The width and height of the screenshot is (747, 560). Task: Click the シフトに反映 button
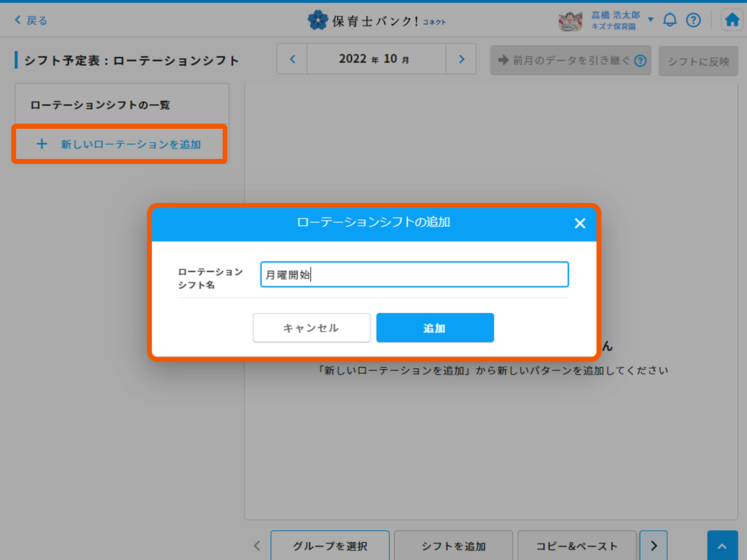698,61
